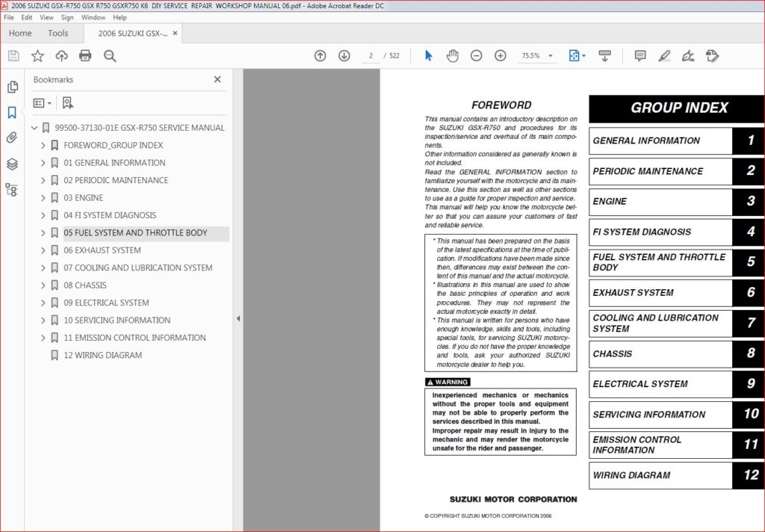Open the Layers panel icon
765x532 pixels.
click(x=12, y=164)
